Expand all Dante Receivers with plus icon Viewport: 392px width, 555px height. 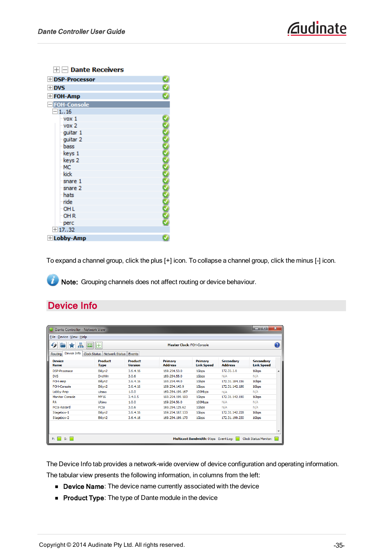click(x=56, y=70)
